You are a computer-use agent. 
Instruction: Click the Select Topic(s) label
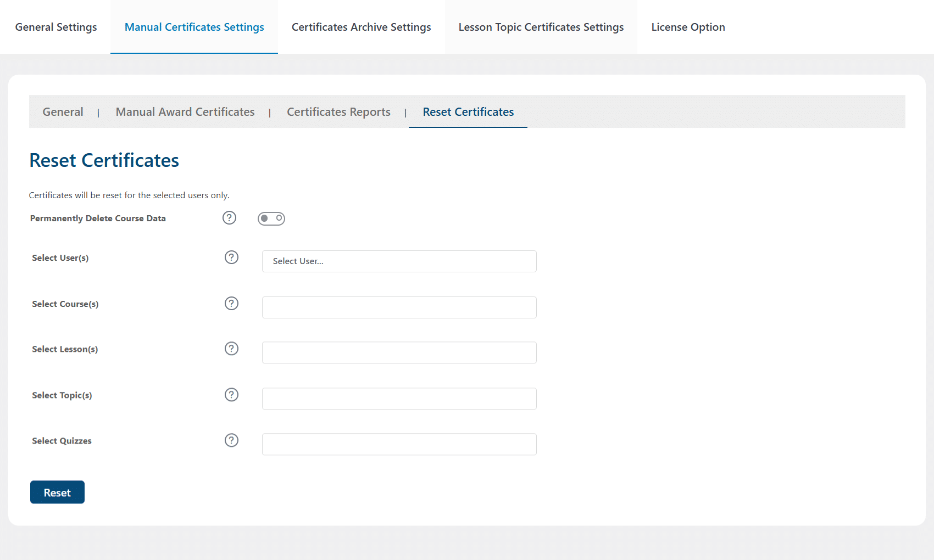(62, 395)
